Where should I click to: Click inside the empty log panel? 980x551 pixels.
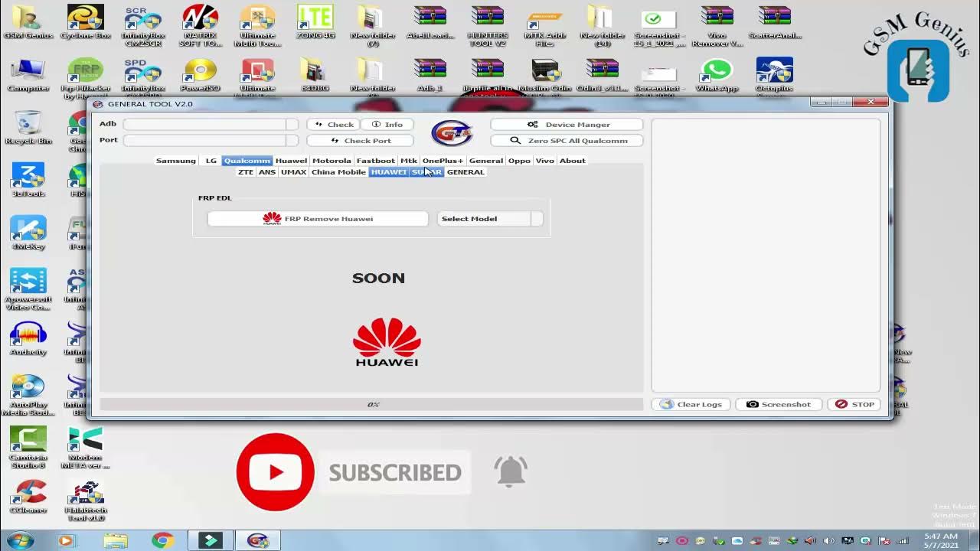(766, 255)
